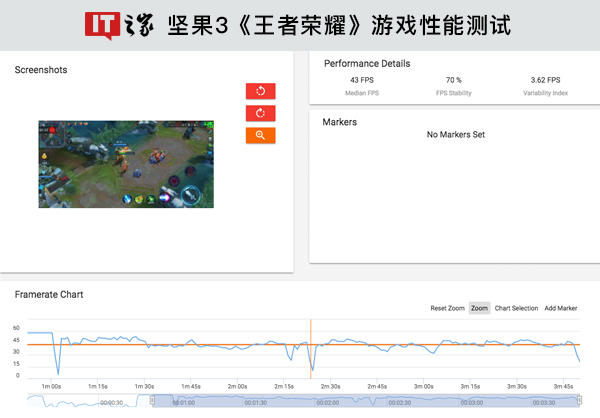Click the 2m 00s label on time axis
600x418 pixels.
[237, 386]
